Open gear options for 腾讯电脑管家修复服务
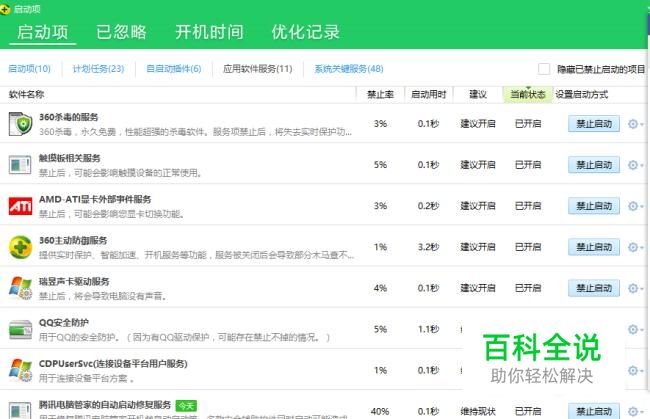This screenshot has height=419, width=650. [635, 411]
